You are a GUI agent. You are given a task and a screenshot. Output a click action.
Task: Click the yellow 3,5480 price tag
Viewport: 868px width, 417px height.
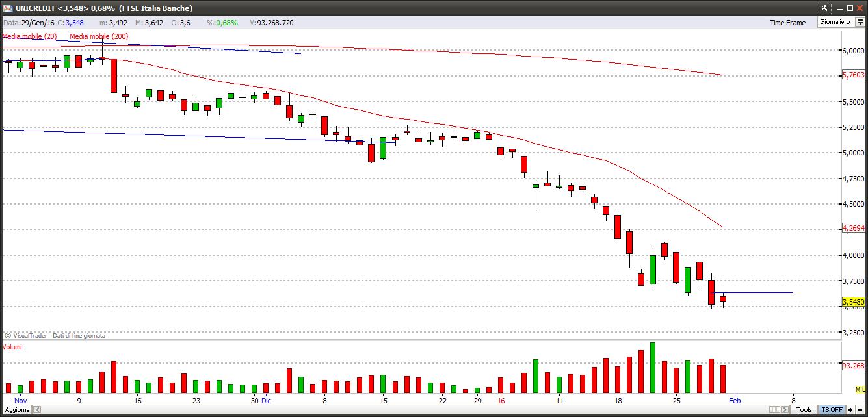click(x=853, y=302)
